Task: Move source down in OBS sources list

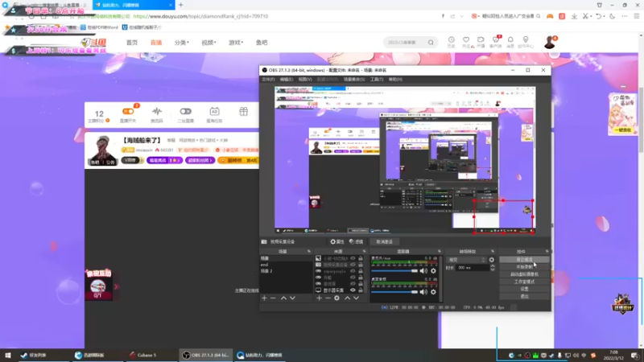Action: 356,298
